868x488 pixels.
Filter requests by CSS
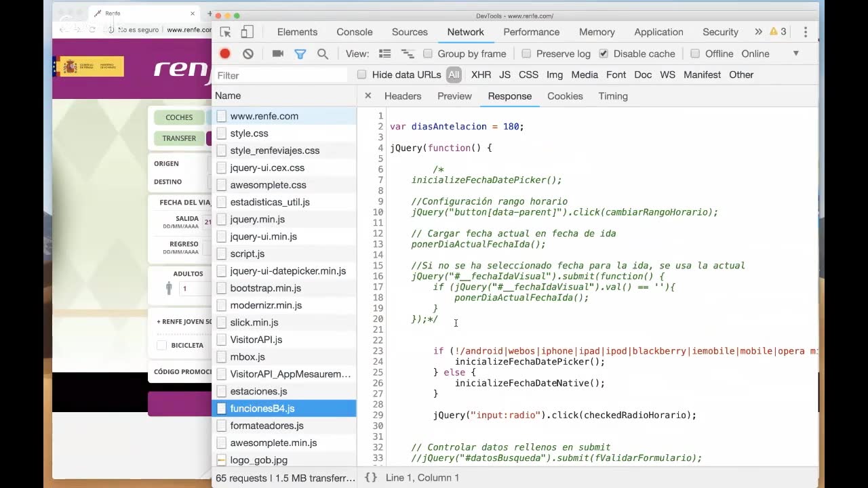[x=528, y=75]
